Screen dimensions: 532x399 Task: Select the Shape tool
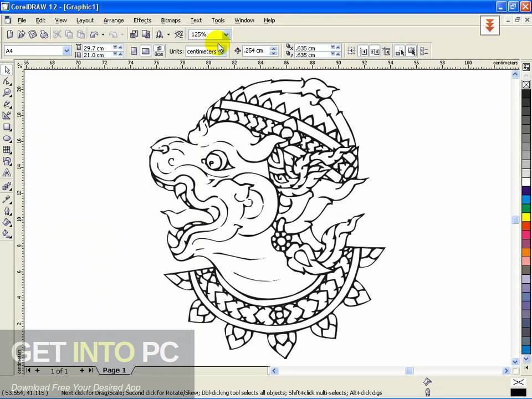pyautogui.click(x=7, y=81)
